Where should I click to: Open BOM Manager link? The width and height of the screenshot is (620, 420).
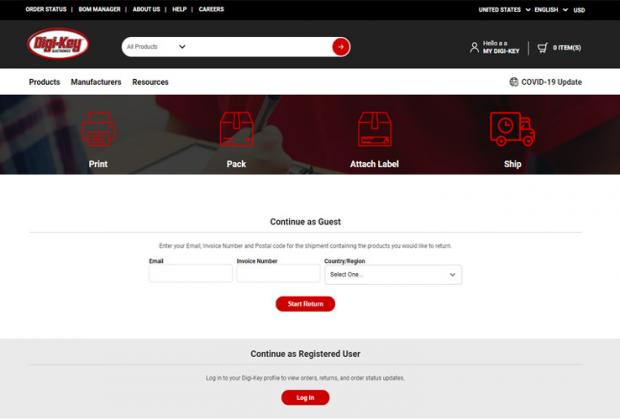[99, 9]
